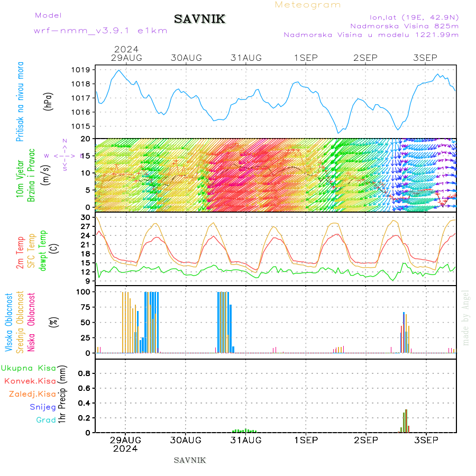This screenshot has height=476, width=476.
Task: Click "Srednja Oblacnost" legend label
Action: point(20,323)
